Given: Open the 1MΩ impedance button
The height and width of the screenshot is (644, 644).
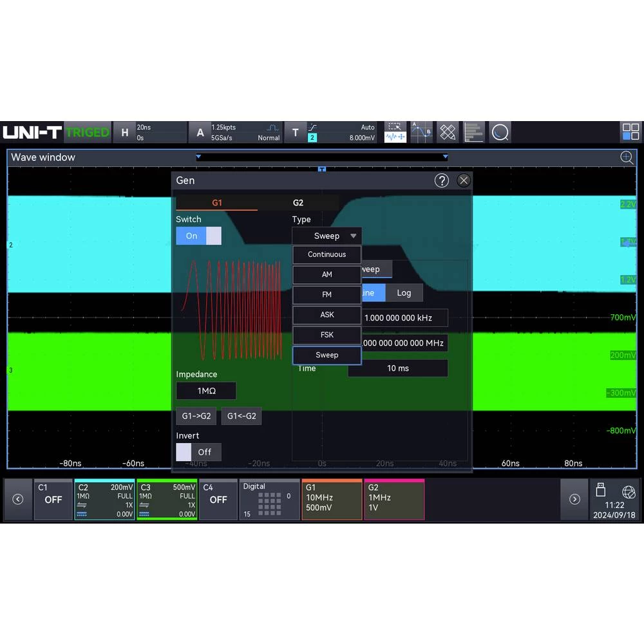Looking at the screenshot, I should tap(206, 391).
